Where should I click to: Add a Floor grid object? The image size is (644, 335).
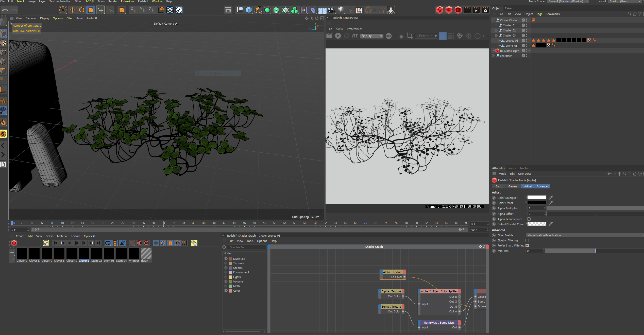click(x=322, y=10)
